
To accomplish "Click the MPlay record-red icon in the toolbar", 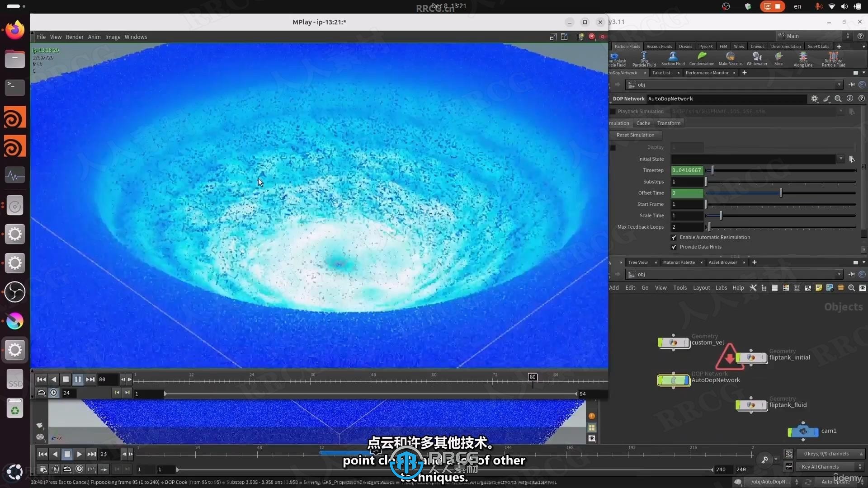I will click(591, 37).
